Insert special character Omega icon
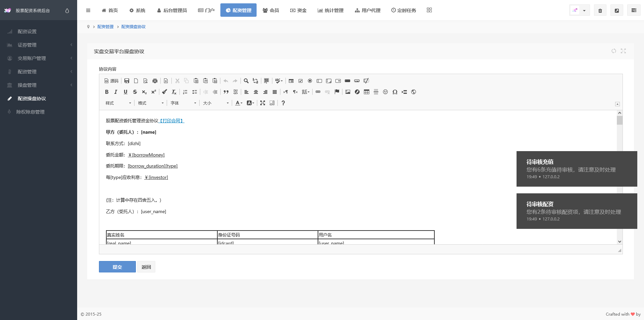This screenshot has height=320, width=644. click(395, 92)
